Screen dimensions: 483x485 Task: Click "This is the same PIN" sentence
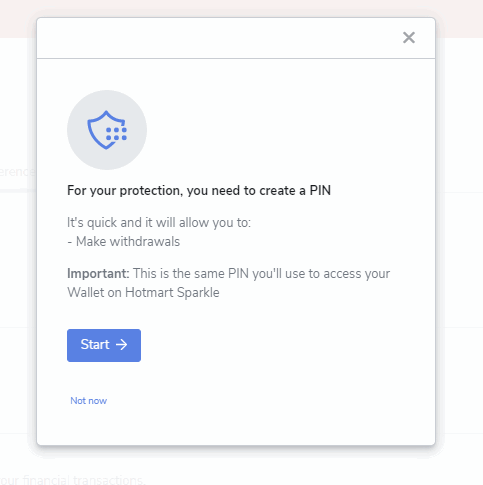[191, 274]
